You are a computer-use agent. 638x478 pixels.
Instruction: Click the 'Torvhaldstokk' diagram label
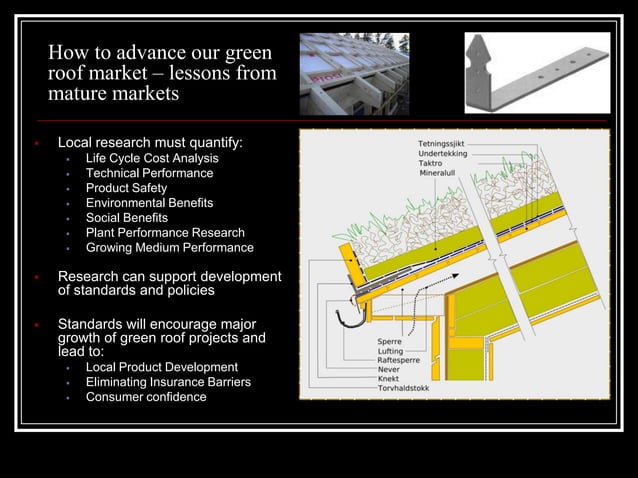click(403, 388)
